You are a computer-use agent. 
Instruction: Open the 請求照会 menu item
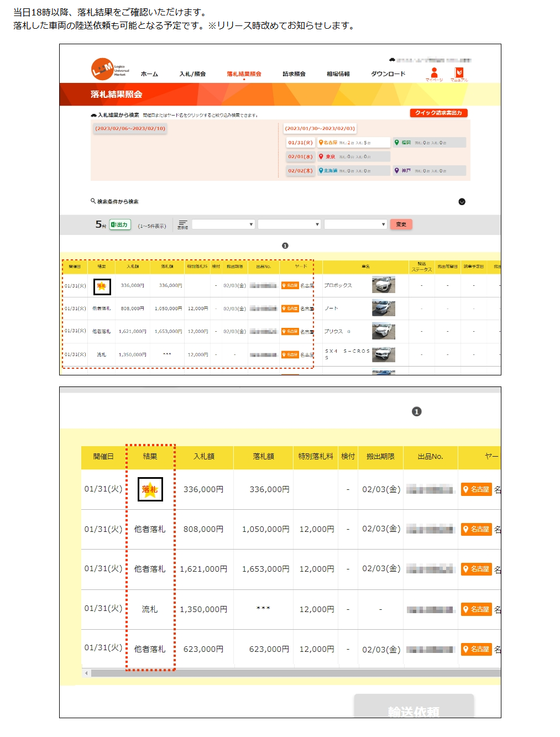click(x=294, y=74)
